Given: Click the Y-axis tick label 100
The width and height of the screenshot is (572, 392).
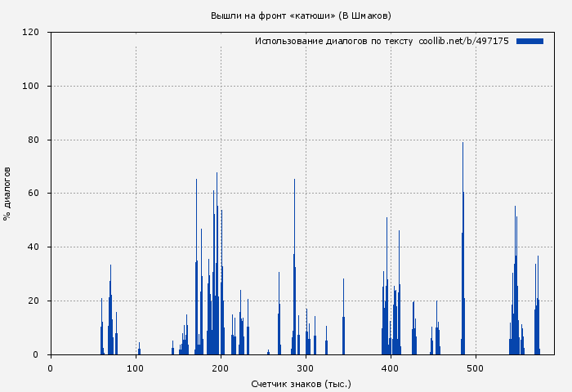Looking at the screenshot, I should [x=31, y=87].
